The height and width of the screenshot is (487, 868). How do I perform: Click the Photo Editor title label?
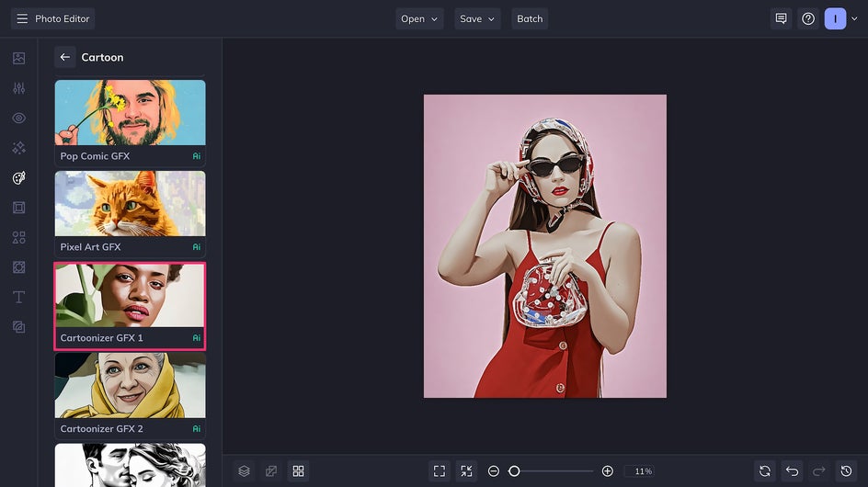point(62,18)
